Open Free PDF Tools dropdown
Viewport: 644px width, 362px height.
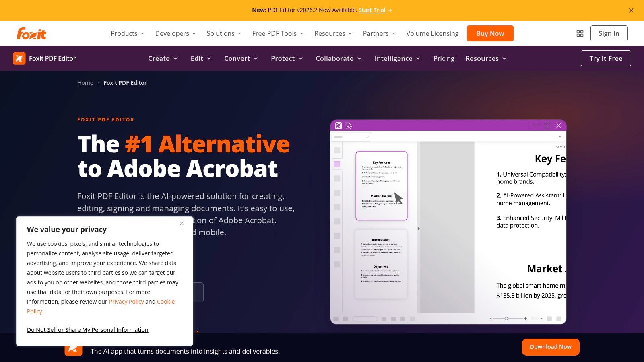click(278, 33)
